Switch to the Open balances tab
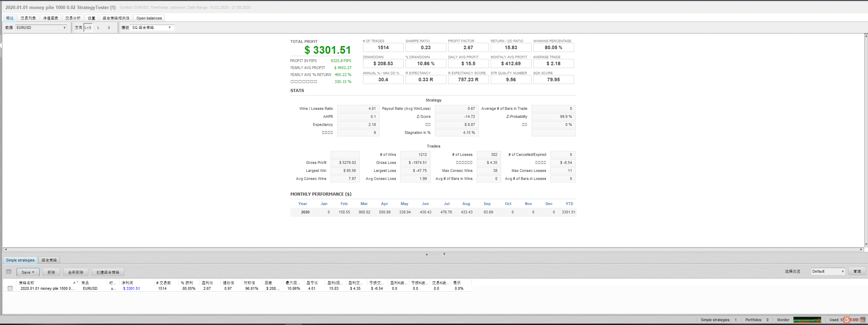This screenshot has width=868, height=325. (x=149, y=18)
